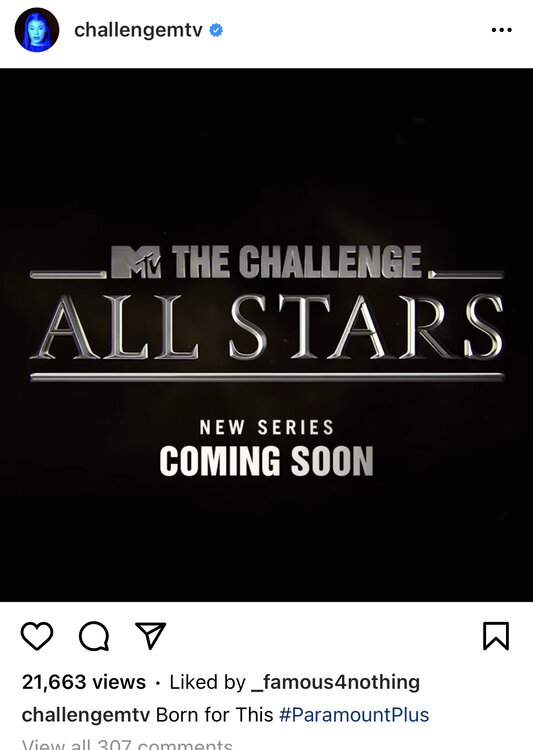This screenshot has height=750, width=533.
Task: Tap the blue verified badge next to challengemtv
Action: pos(216,30)
